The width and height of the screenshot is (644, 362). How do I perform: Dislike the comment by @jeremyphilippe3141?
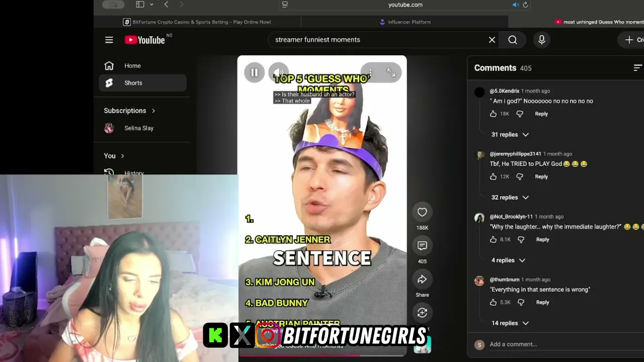(x=520, y=177)
